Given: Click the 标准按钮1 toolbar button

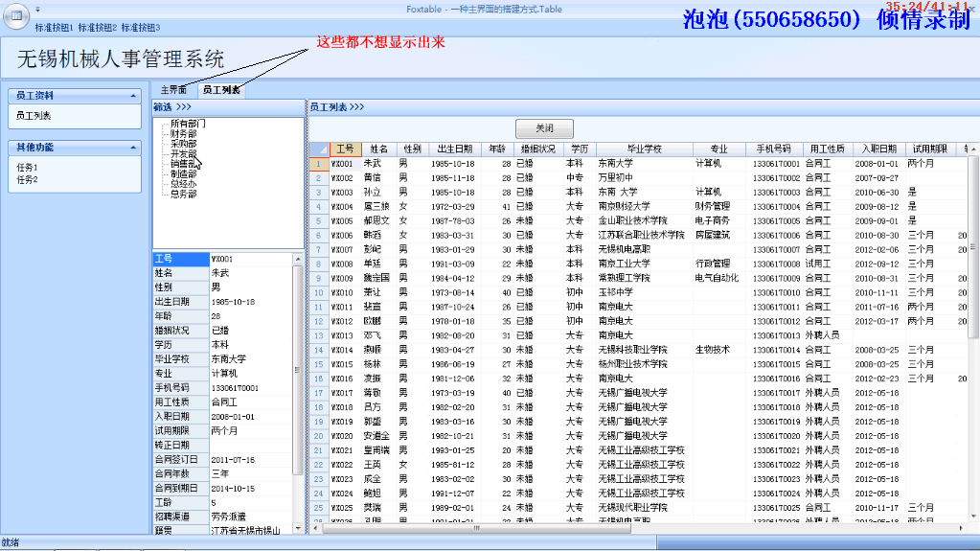Looking at the screenshot, I should click(55, 28).
